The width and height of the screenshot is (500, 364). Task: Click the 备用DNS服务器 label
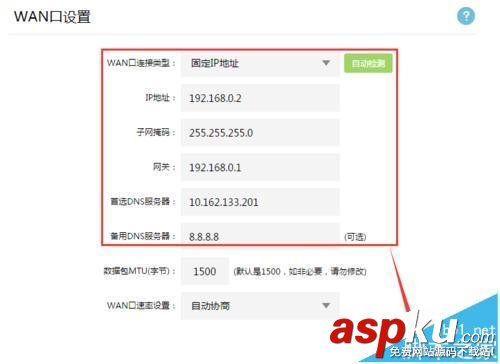click(143, 236)
